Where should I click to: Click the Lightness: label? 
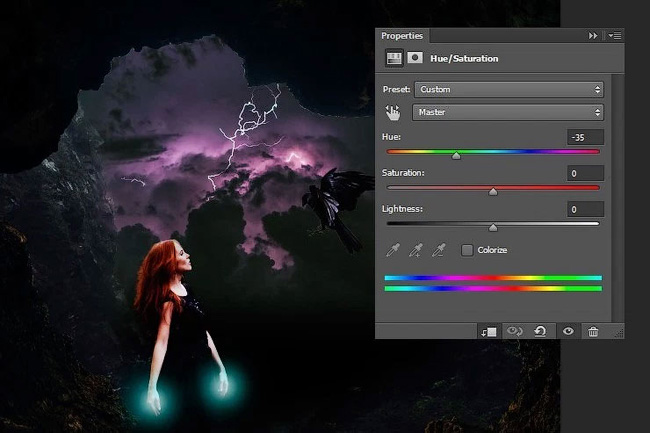point(402,209)
